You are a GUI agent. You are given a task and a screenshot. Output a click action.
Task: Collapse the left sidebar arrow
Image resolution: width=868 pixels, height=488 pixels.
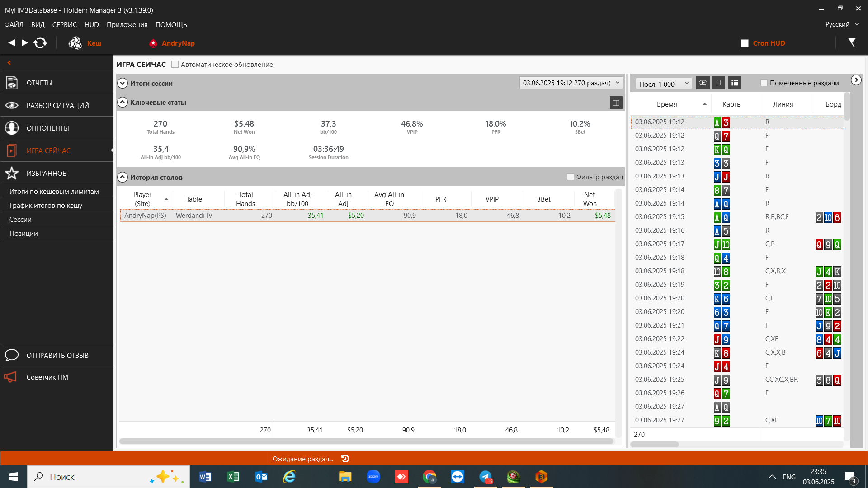pos(9,63)
